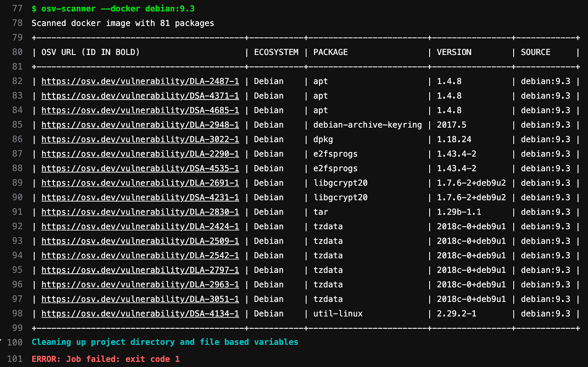
Task: Open the DLA-2830-1 vulnerability link
Action: pyautogui.click(x=140, y=212)
